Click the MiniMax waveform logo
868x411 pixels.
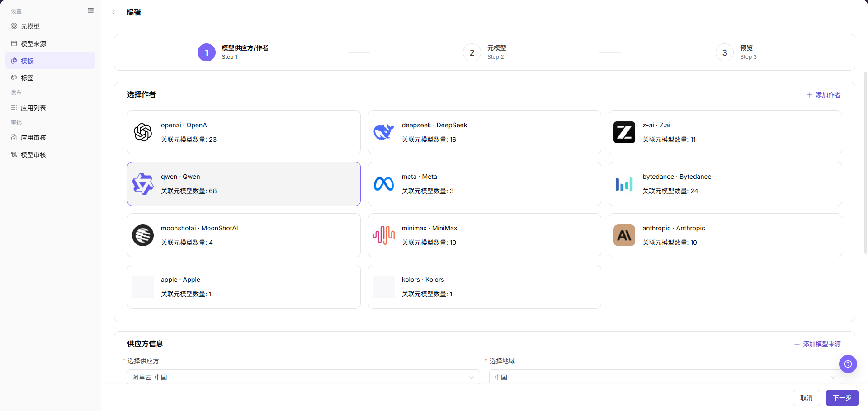(x=384, y=235)
